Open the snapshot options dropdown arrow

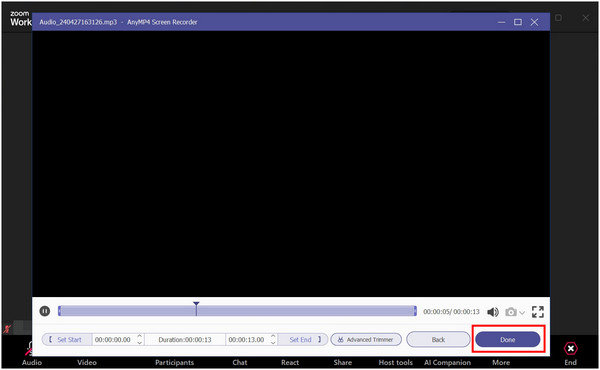pyautogui.click(x=522, y=313)
